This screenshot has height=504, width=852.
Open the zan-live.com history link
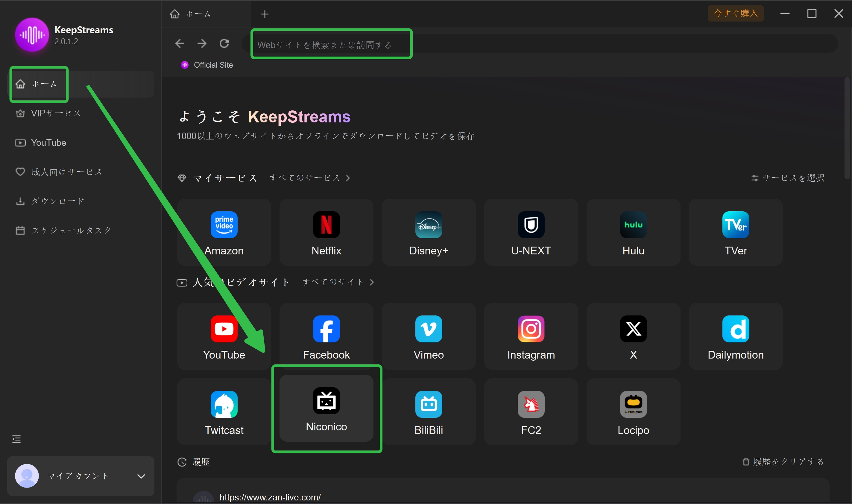click(x=270, y=497)
